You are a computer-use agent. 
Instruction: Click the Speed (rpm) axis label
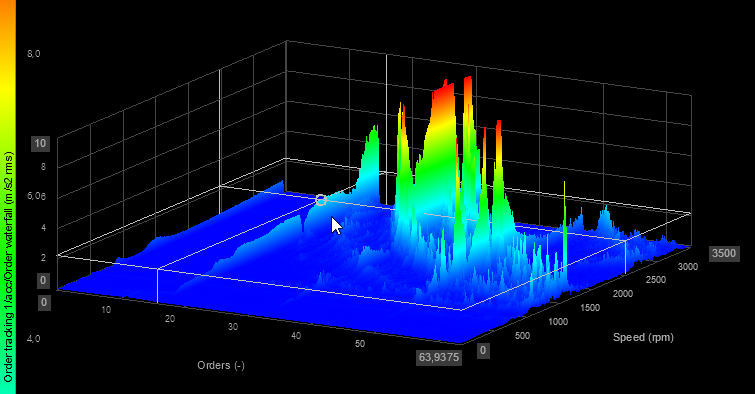643,337
